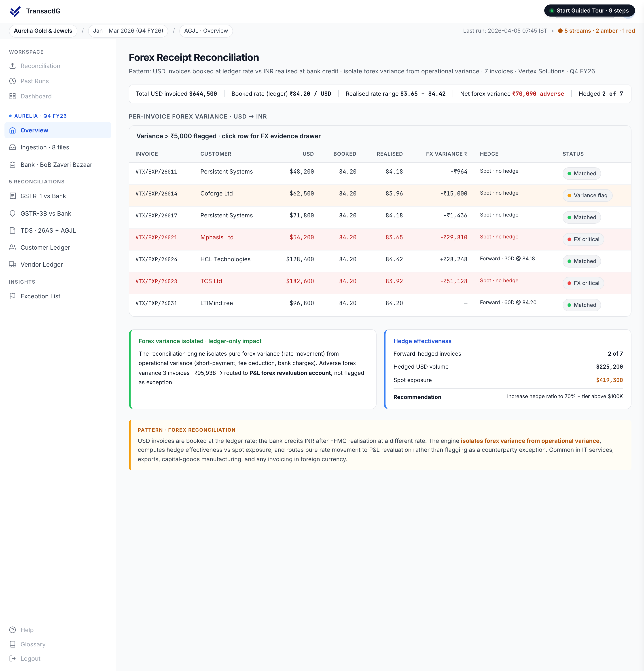
Task: Click Logout in the sidebar
Action: [x=58, y=659]
